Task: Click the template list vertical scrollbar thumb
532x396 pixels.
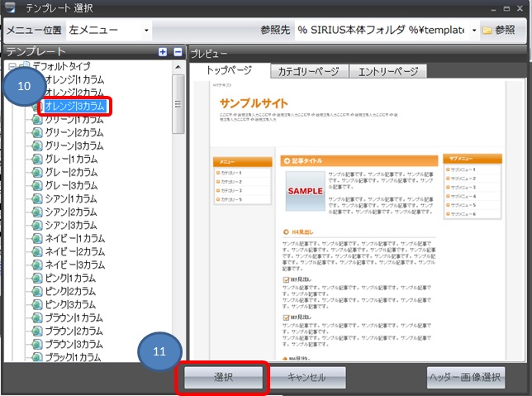Action: (x=178, y=103)
